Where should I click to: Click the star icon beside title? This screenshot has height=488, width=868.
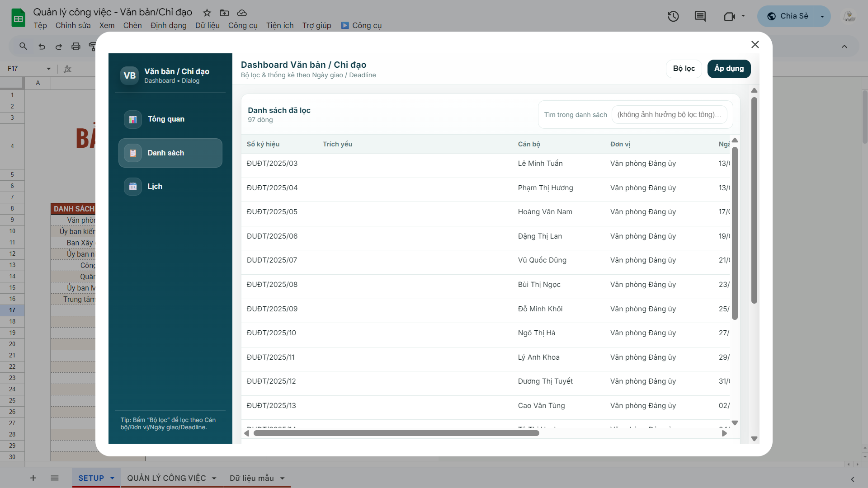click(x=207, y=13)
